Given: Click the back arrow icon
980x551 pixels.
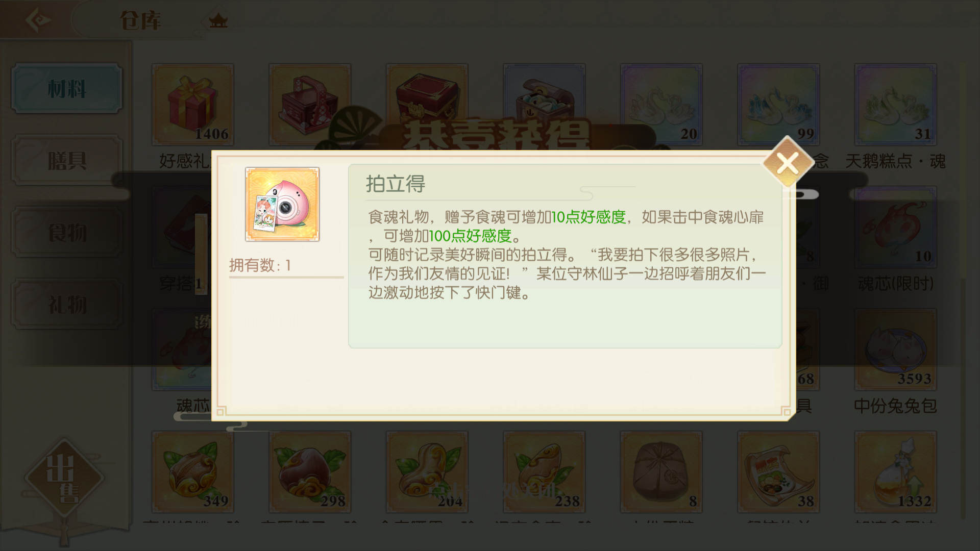Looking at the screenshot, I should [38, 20].
